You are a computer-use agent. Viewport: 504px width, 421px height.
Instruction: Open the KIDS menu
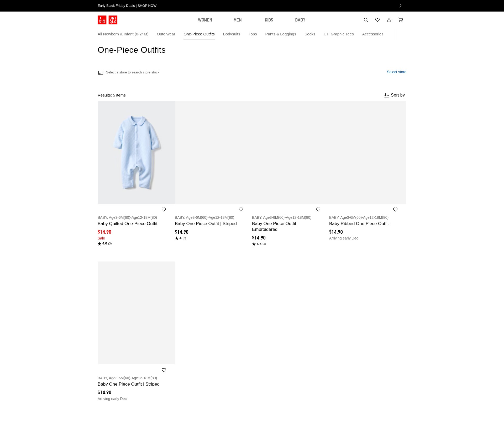(x=269, y=20)
